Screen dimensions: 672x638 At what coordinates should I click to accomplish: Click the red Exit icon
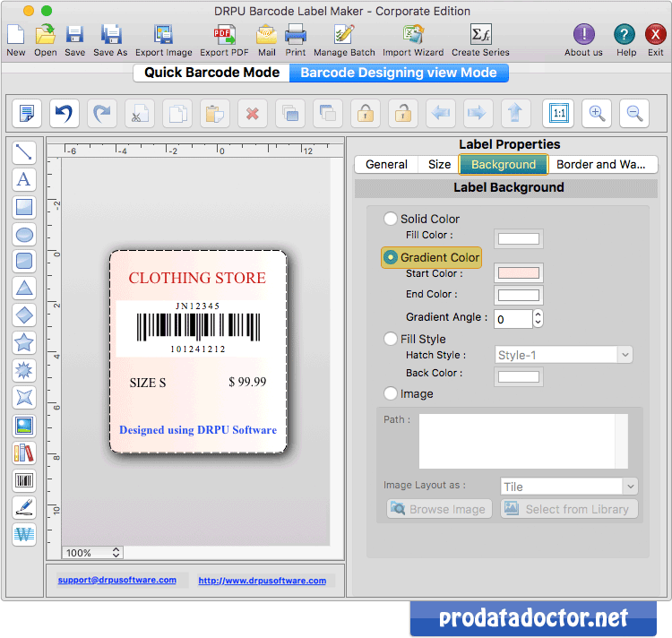pos(655,35)
